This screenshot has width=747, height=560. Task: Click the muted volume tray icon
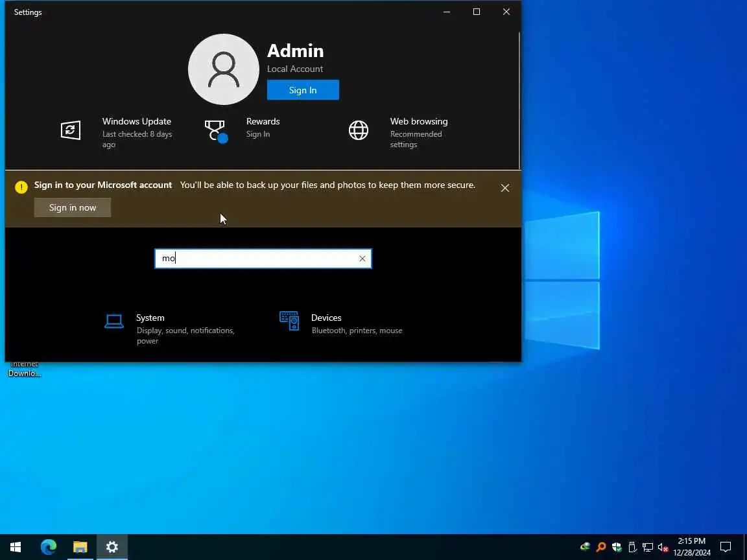coord(663,547)
